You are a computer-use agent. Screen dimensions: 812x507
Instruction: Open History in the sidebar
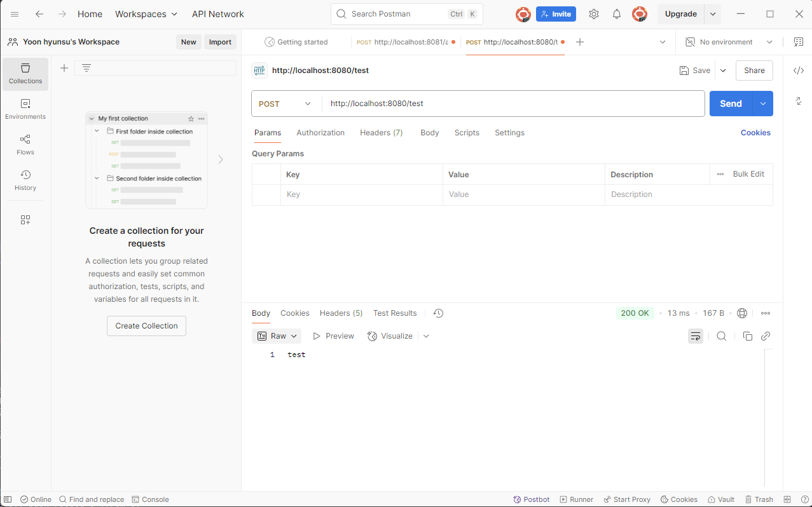(x=25, y=180)
